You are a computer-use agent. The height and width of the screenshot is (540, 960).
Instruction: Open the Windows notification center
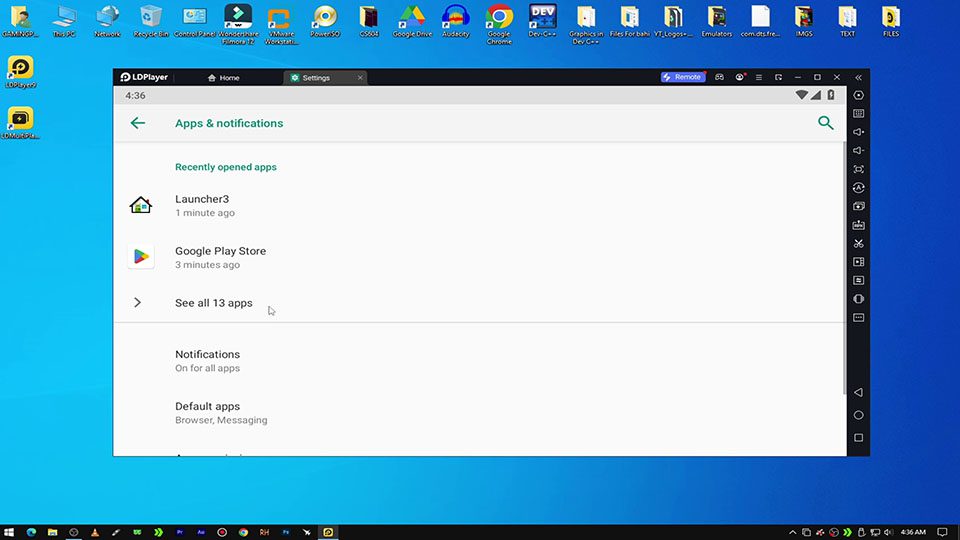point(943,532)
